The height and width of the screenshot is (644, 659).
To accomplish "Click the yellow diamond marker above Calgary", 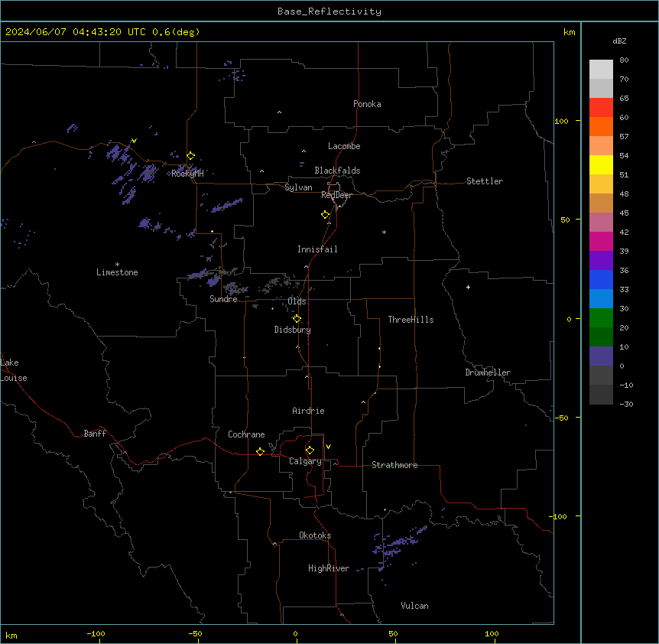I will 310,450.
